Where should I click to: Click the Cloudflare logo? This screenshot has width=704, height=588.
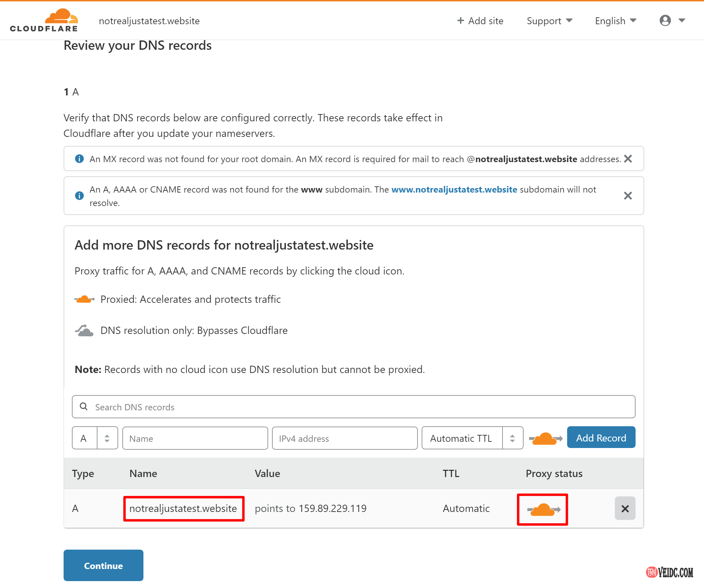click(x=44, y=20)
